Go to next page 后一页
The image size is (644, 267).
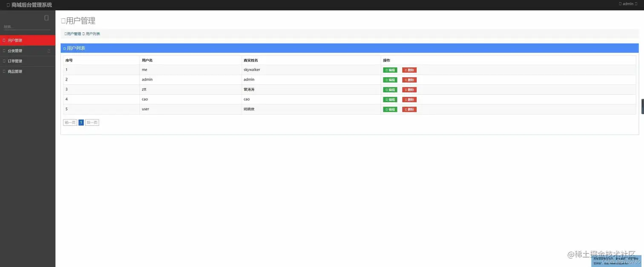(x=92, y=122)
